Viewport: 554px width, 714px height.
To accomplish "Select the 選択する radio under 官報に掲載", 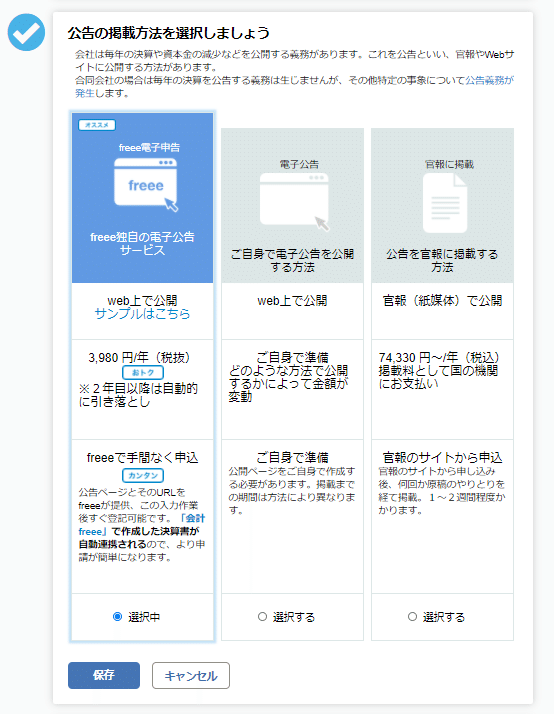I will point(412,617).
